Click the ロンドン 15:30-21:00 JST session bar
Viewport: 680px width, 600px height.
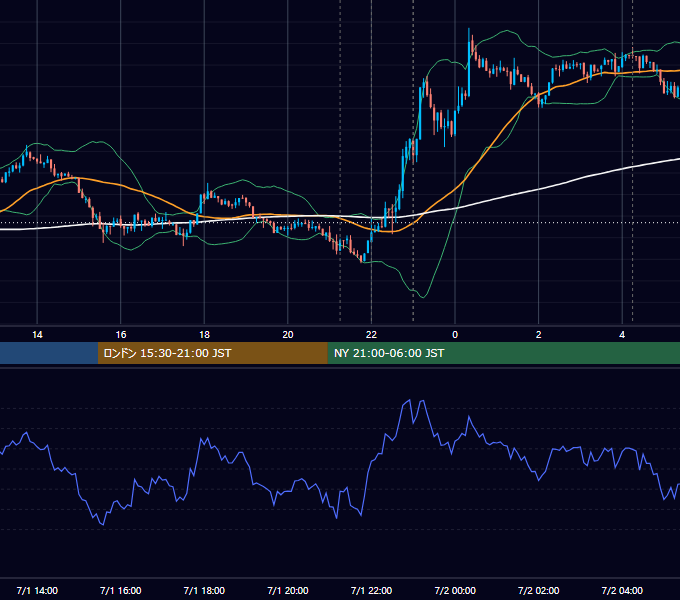pos(212,353)
